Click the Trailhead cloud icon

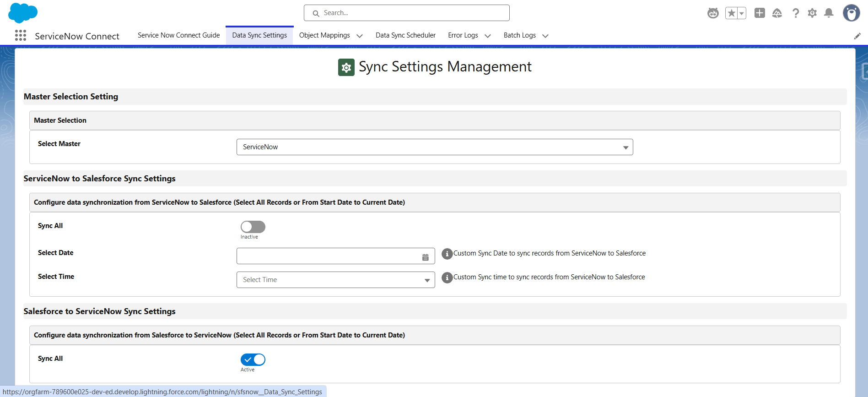(x=777, y=13)
